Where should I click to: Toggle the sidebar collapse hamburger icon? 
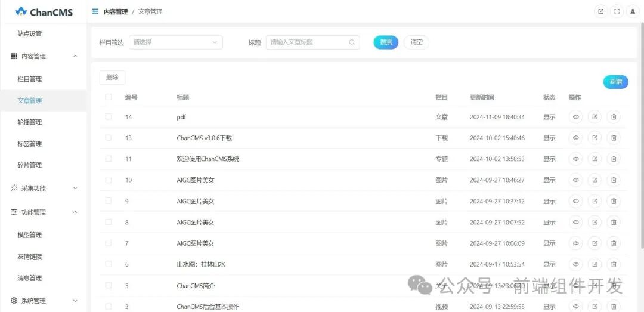(95, 11)
